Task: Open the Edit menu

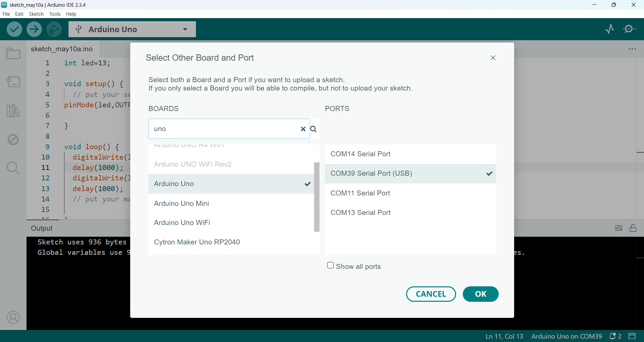Action: click(19, 14)
